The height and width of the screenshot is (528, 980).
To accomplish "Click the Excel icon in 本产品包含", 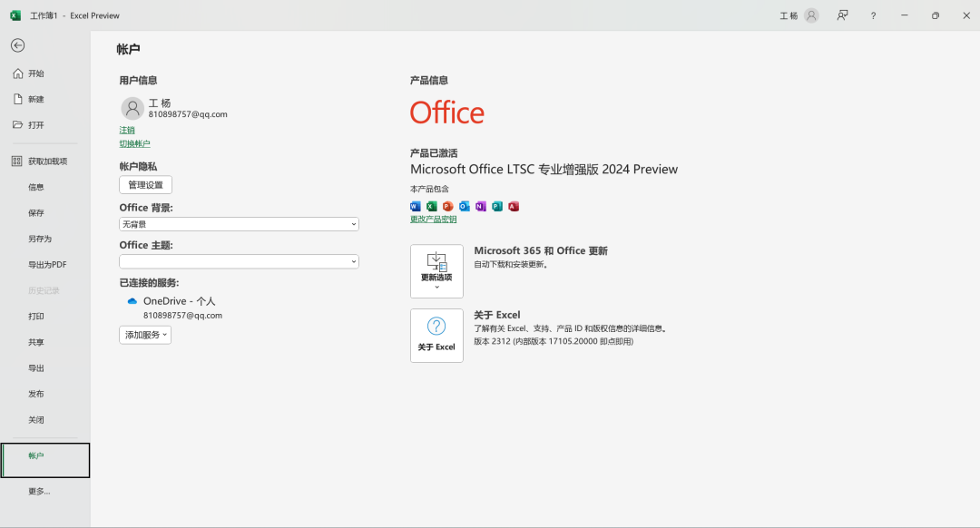I will [x=431, y=206].
